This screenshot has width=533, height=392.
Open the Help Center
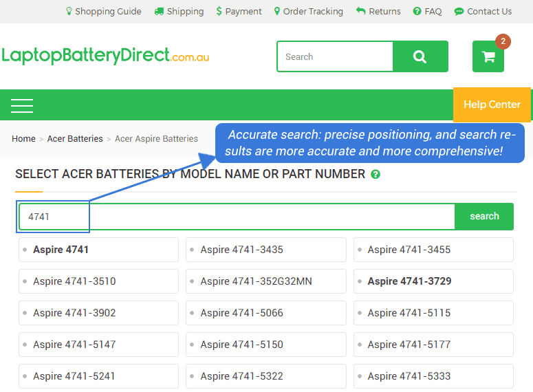tap(492, 105)
